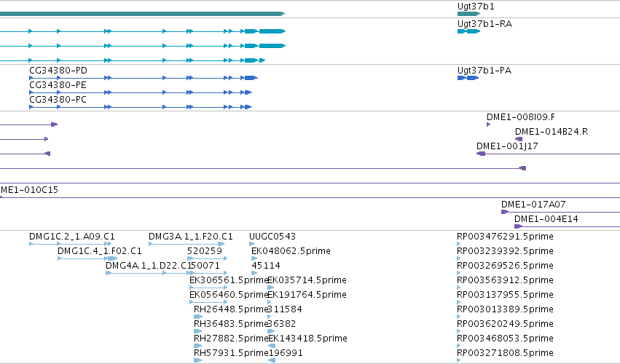Screen dimensions: 620x364
Task: Select the RH27882.5prime label
Action: pos(231,339)
